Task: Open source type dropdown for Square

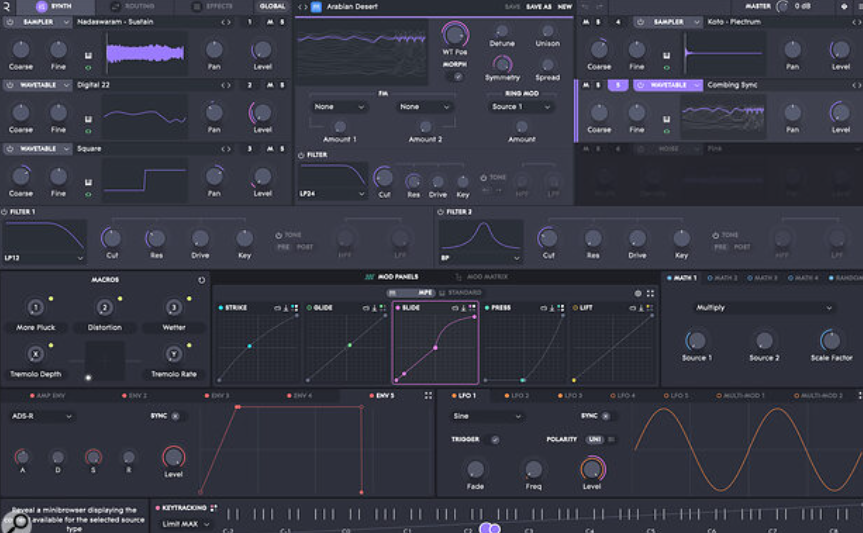Action: click(x=44, y=149)
